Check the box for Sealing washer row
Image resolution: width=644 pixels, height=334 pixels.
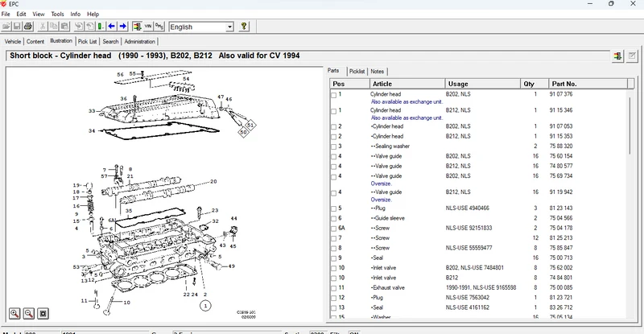(334, 146)
